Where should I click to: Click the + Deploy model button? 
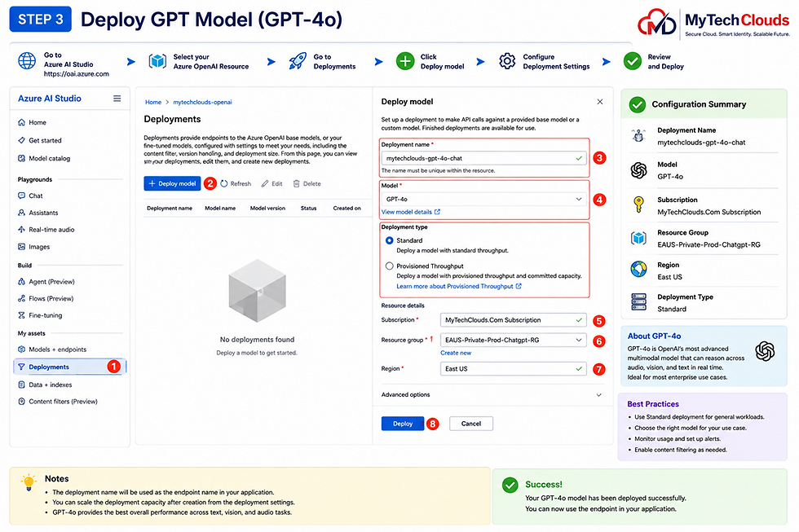pos(172,184)
